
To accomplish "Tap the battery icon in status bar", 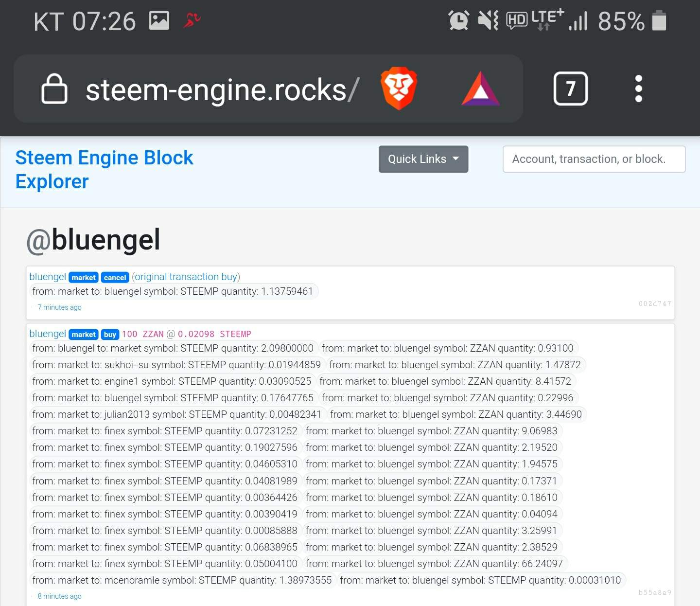I will 659,21.
